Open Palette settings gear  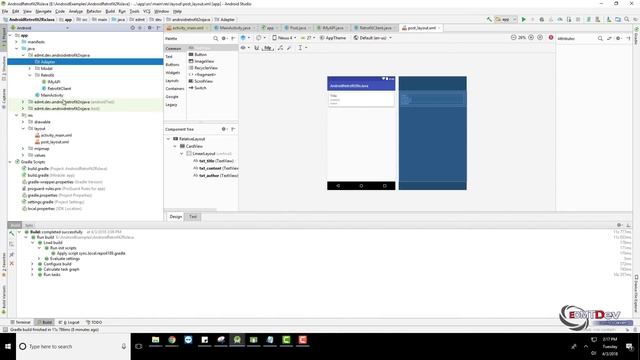(x=224, y=38)
